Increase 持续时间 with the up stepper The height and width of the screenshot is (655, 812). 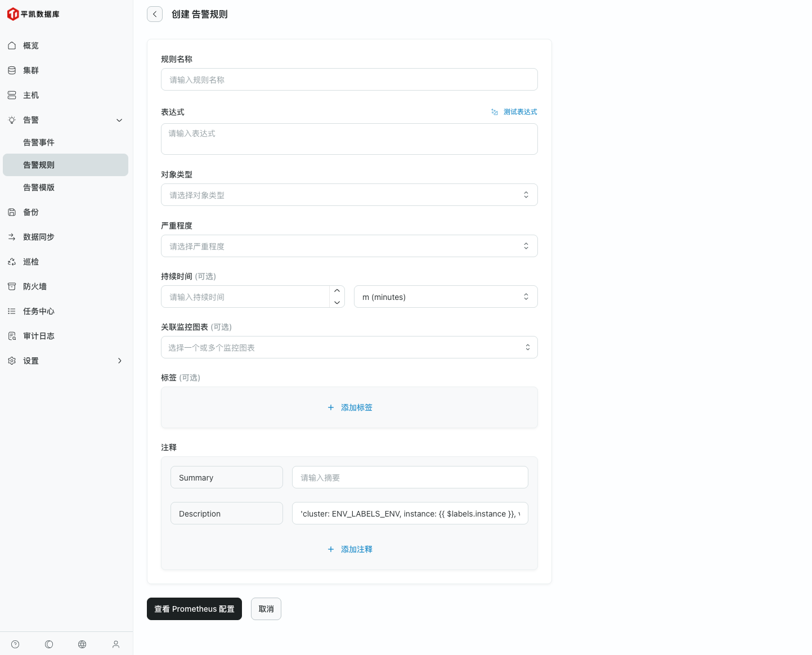pyautogui.click(x=337, y=291)
